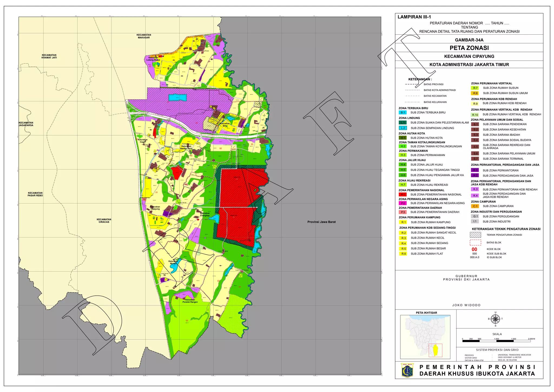The height and width of the screenshot is (392, 554).
Task: Click the P.1 Pemerintahan Nasional red swatch
Action: (403, 195)
